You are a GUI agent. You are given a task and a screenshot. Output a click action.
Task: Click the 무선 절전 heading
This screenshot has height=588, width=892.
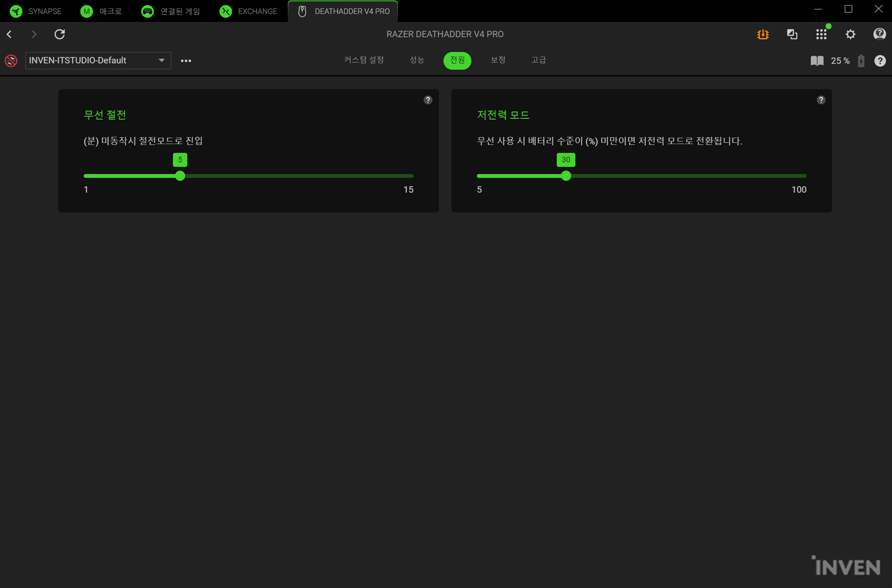(x=105, y=115)
